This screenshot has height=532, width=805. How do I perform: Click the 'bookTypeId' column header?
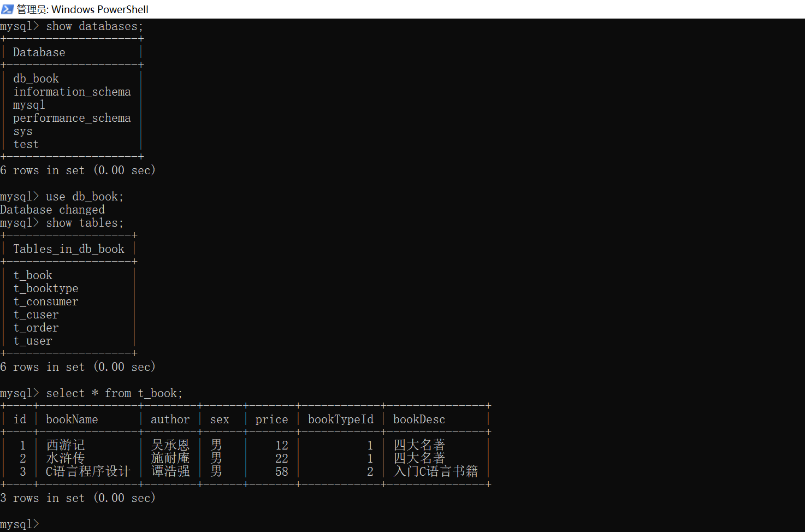click(341, 419)
